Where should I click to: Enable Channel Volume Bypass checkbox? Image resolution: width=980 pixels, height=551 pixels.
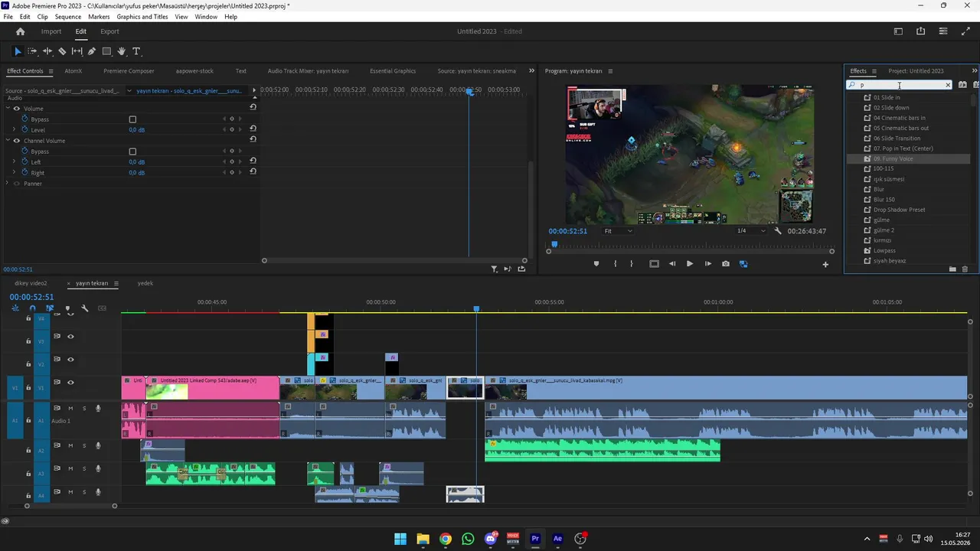point(132,152)
